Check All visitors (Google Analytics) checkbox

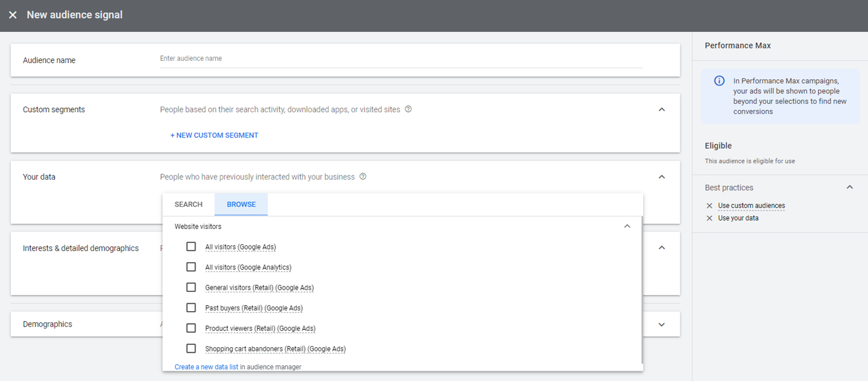(191, 267)
